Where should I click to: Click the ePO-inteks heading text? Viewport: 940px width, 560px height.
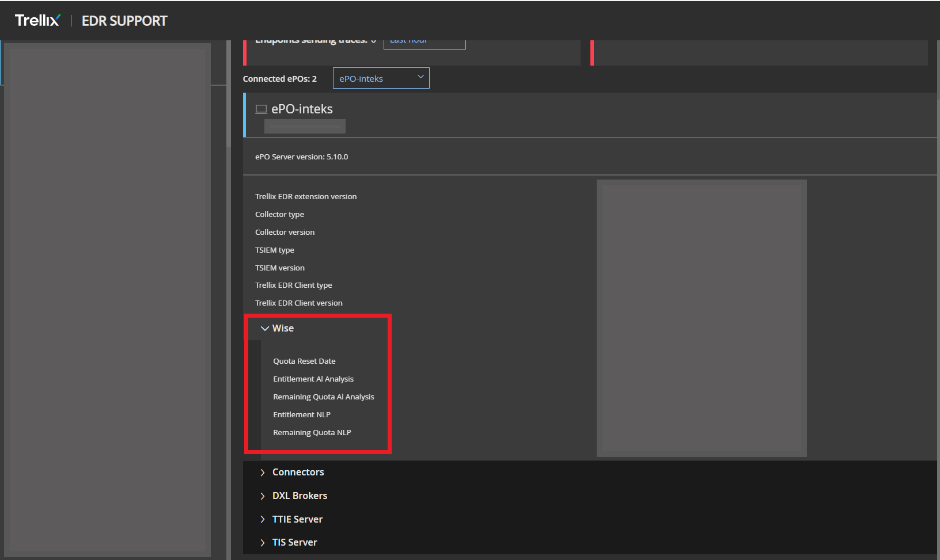[x=302, y=109]
